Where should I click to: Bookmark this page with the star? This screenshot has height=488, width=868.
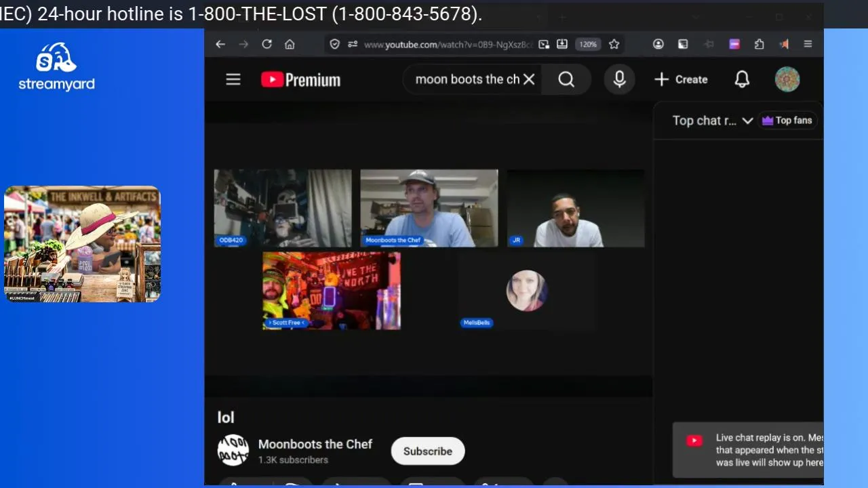[x=614, y=44]
